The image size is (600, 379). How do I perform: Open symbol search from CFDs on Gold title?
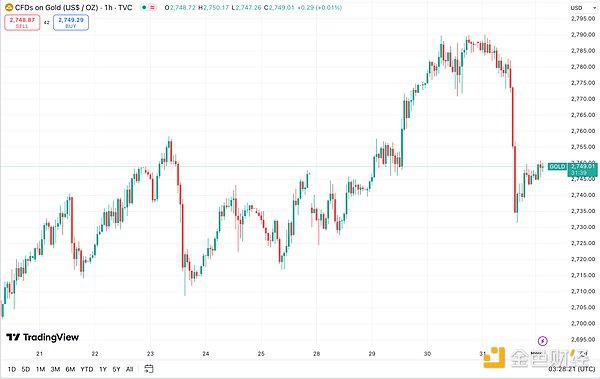pyautogui.click(x=73, y=7)
